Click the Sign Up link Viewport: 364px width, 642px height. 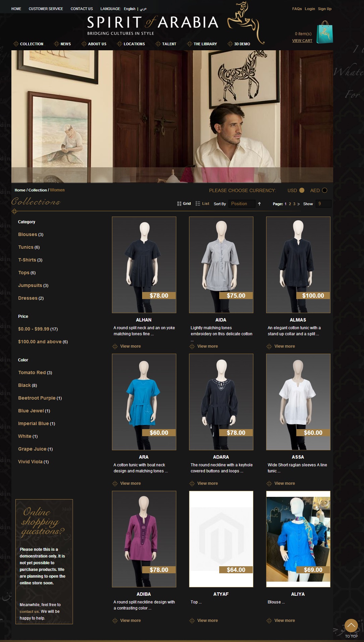[324, 9]
